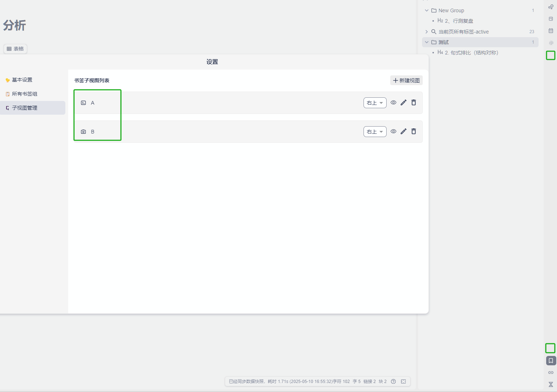Viewport: 557px width, 392px height.
Task: Click the folder icon of New Group
Action: [x=434, y=10]
